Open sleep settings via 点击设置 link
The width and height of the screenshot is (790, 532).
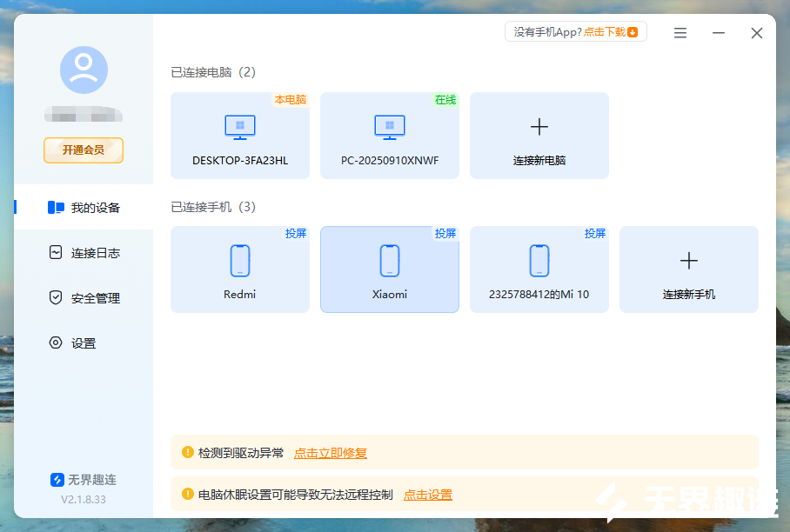pyautogui.click(x=428, y=495)
